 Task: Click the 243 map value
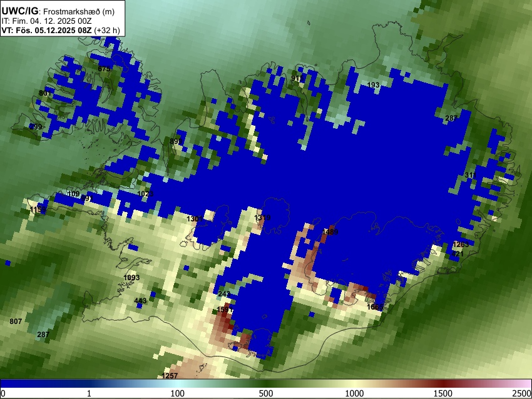click(x=224, y=294)
